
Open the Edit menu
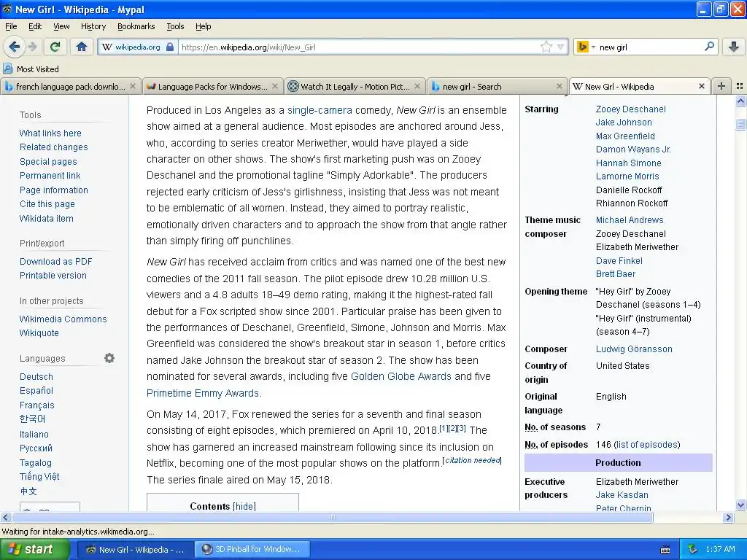35,26
